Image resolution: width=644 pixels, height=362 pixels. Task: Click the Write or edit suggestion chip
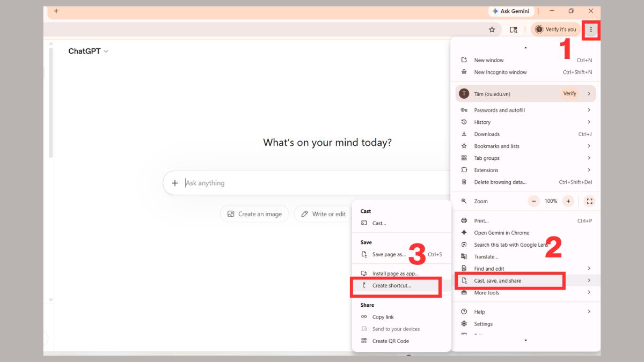coord(323,214)
